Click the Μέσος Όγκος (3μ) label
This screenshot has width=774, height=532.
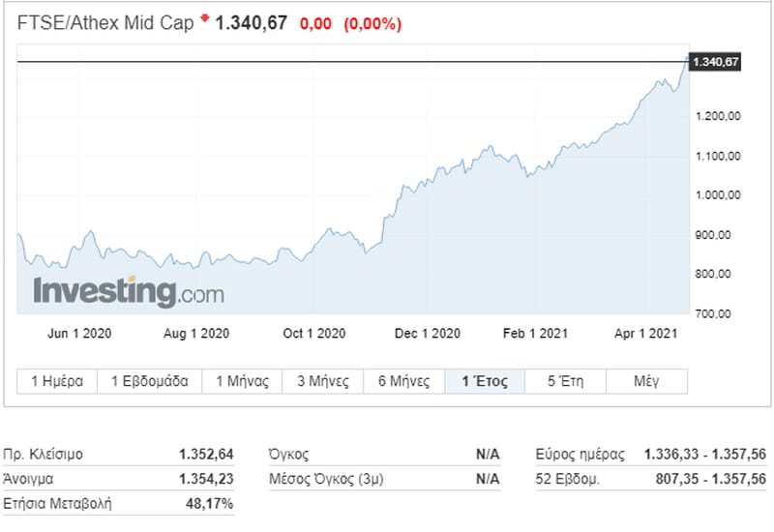[x=326, y=479]
